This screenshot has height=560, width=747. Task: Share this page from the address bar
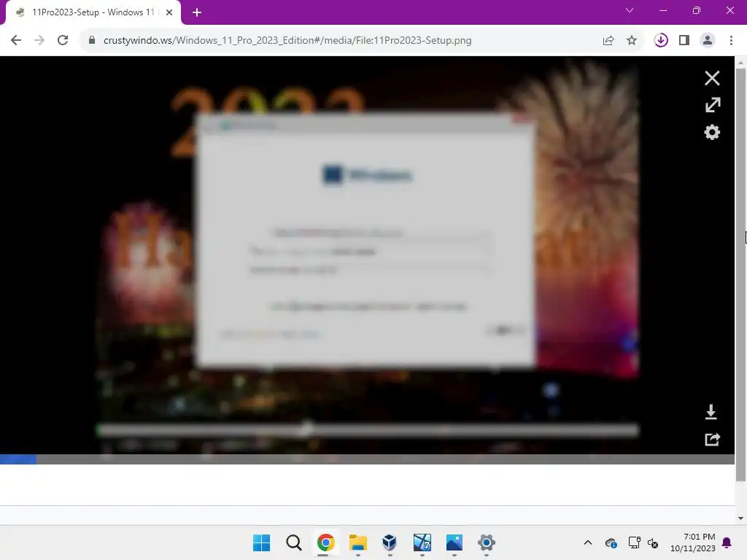608,41
